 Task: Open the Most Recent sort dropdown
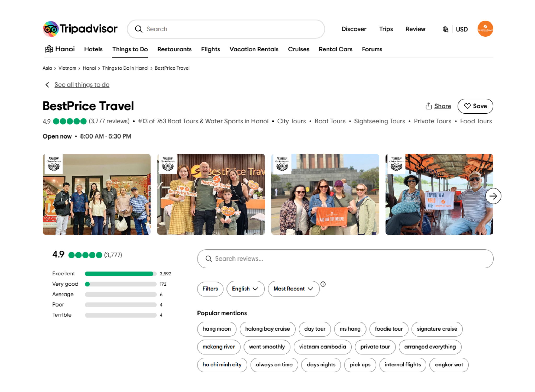293,289
